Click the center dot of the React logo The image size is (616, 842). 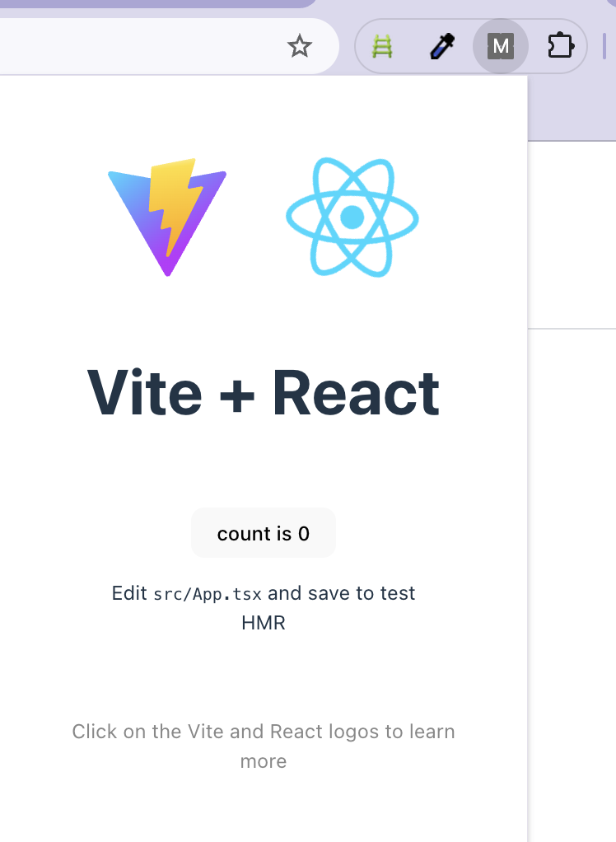352,217
